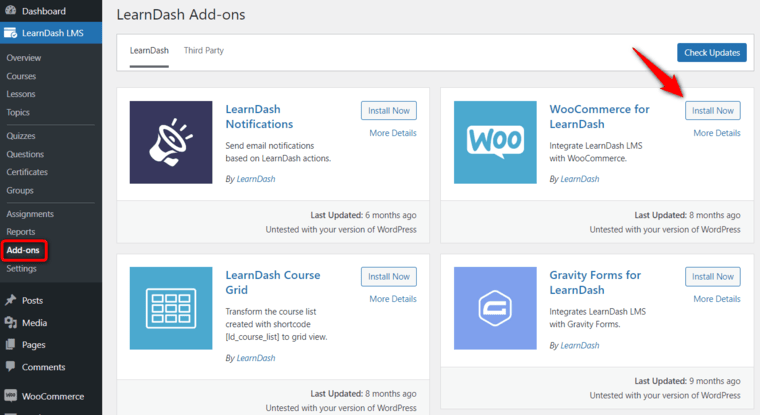Click 'Integrates LearnDash LMS with Gravity Forms' text
Image resolution: width=760 pixels, height=415 pixels.
(598, 318)
